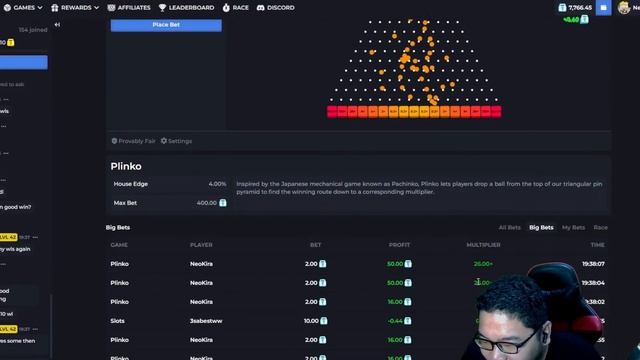Click the Max Bet 400.00 value
This screenshot has height=360, width=640.
click(207, 203)
